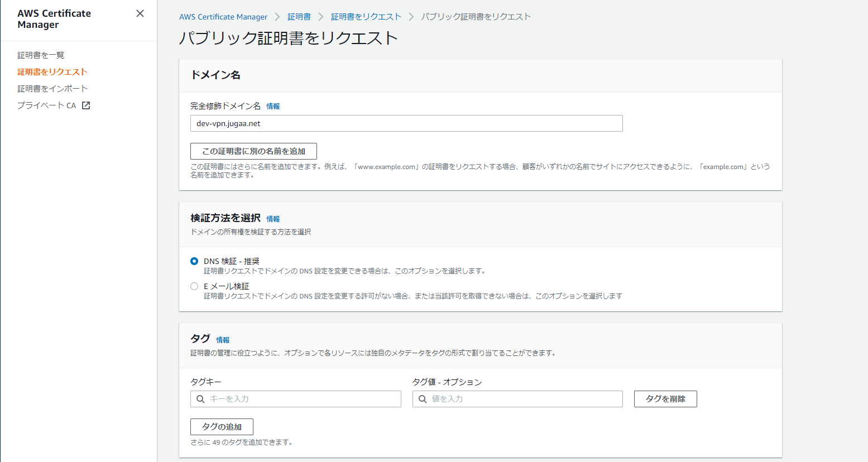
Task: Click タグの追加 button
Action: (222, 427)
